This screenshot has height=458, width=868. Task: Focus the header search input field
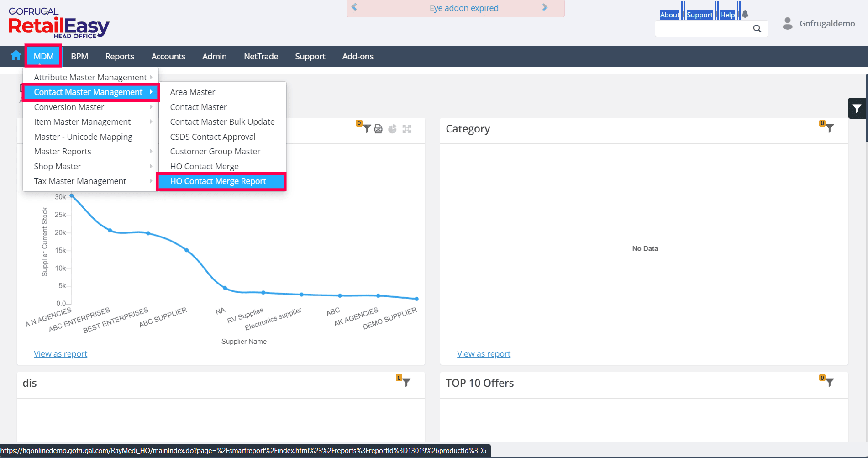703,28
